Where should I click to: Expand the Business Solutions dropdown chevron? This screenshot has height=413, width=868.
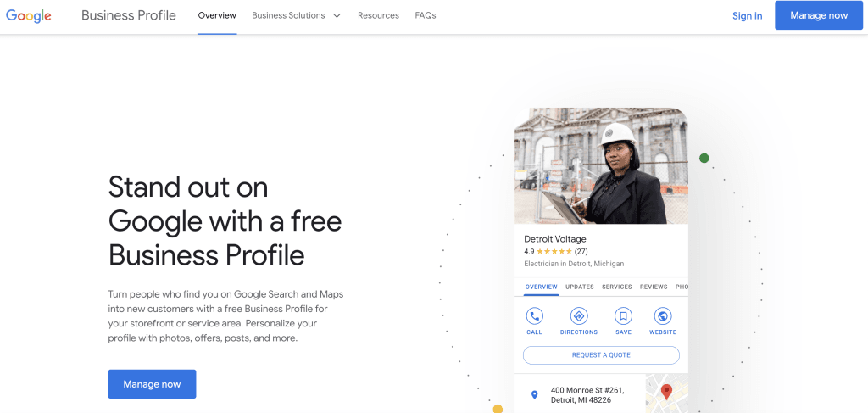click(x=337, y=15)
